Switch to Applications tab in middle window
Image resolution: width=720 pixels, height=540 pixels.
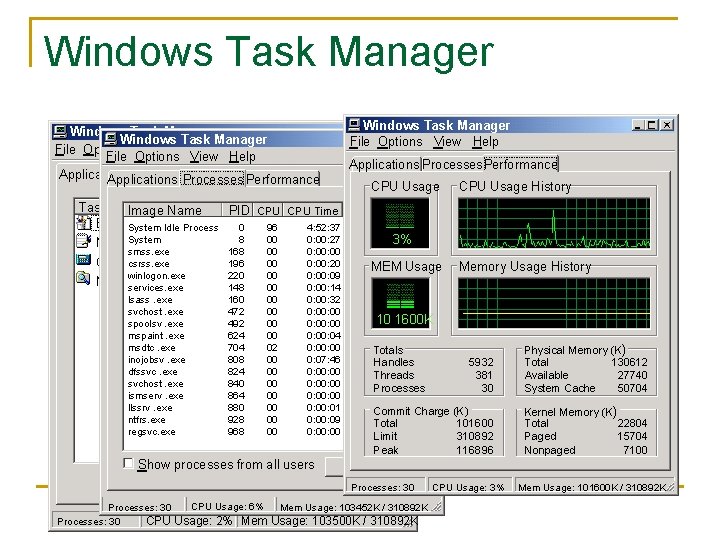point(142,180)
